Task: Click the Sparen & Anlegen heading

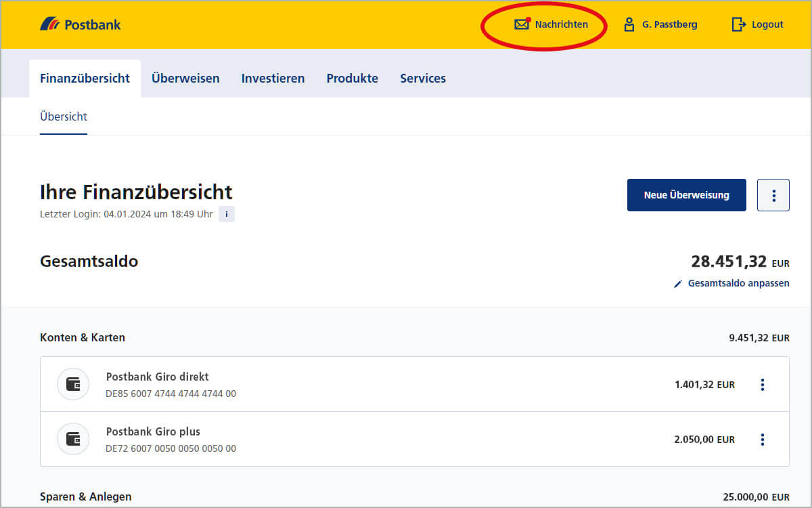Action: [86, 496]
